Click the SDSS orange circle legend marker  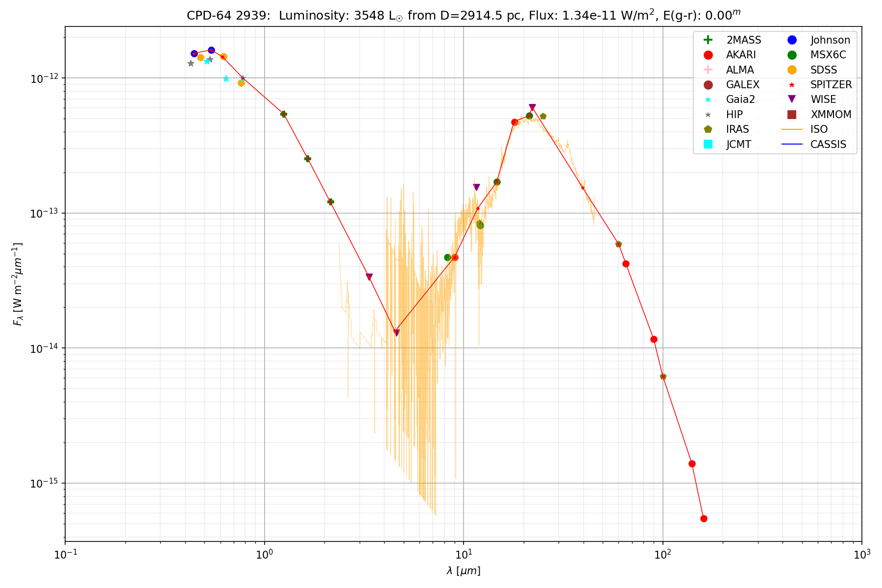[792, 70]
